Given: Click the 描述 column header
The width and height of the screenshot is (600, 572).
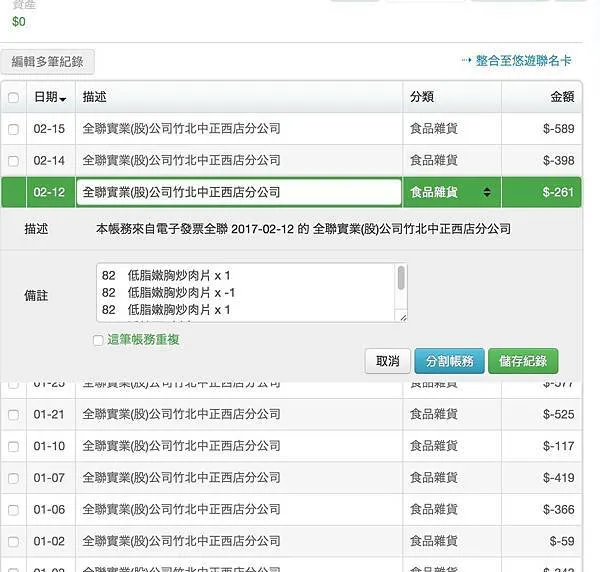Looking at the screenshot, I should point(94,97).
